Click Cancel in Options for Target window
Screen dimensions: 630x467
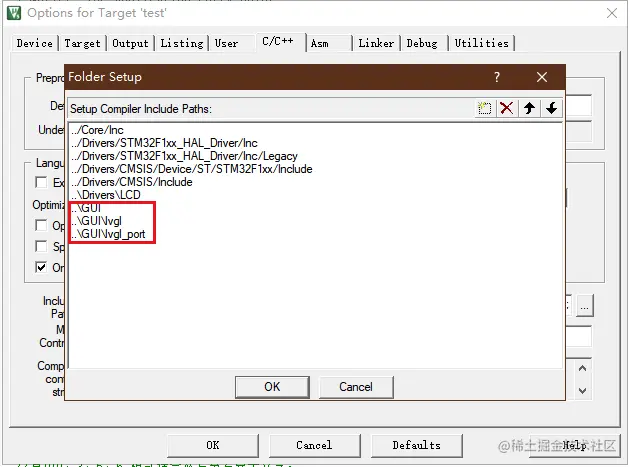315,445
